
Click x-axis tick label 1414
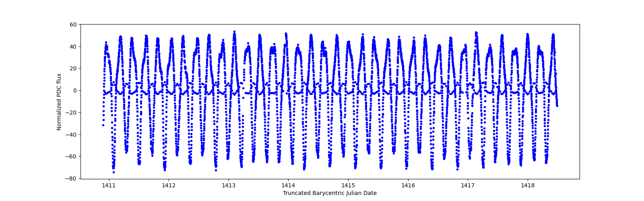288,185
